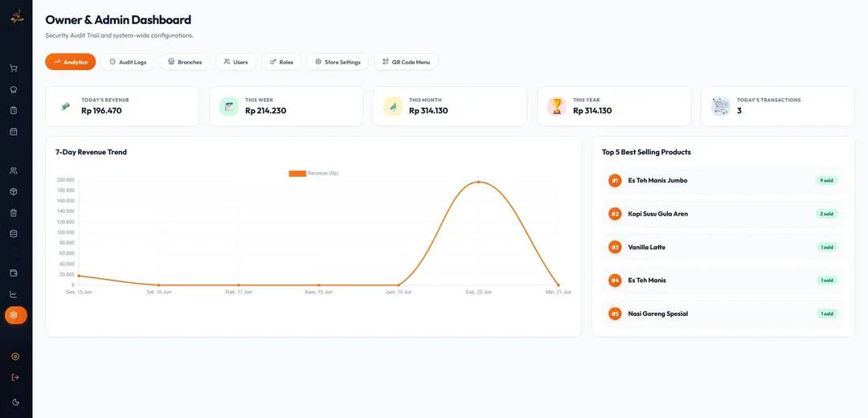Image resolution: width=868 pixels, height=418 pixels.
Task: Click the database stack sidebar icon
Action: (14, 234)
